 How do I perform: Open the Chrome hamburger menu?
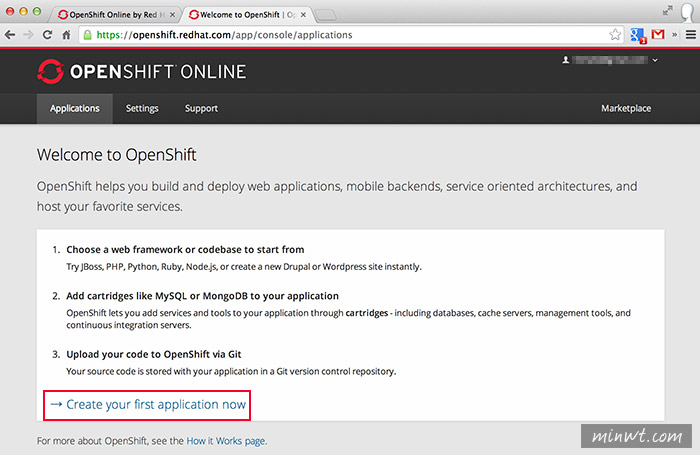[x=691, y=34]
